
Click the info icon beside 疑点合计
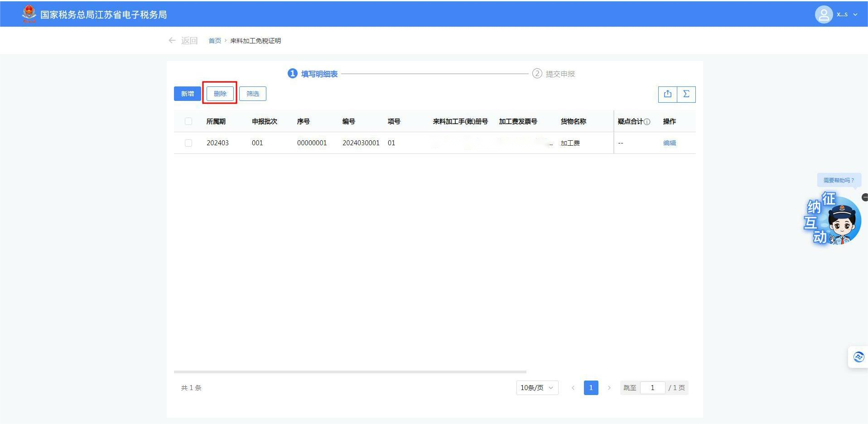647,122
